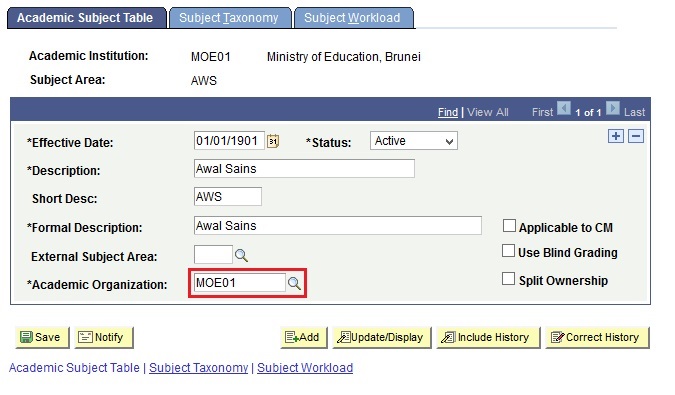675x395 pixels.
Task: Switch to the Subject Workload tab
Action: coord(353,18)
